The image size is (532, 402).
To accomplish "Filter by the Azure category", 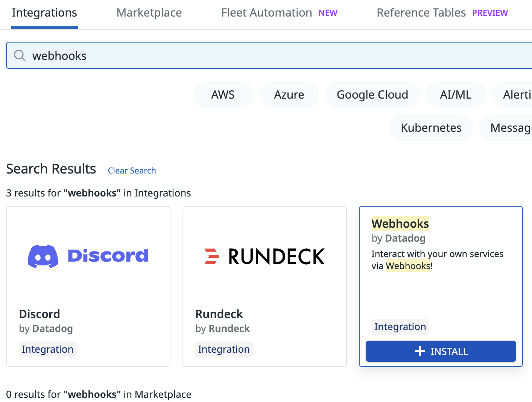I will click(x=289, y=94).
